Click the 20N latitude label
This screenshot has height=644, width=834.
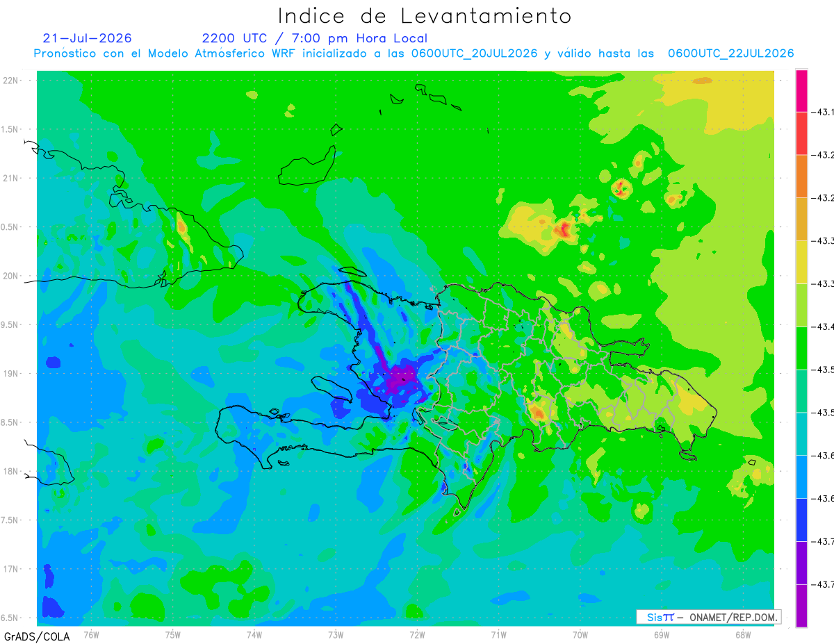[x=11, y=276]
